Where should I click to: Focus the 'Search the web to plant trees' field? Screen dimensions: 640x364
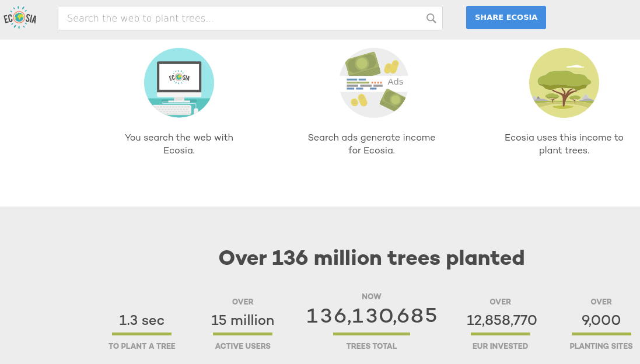(250, 18)
